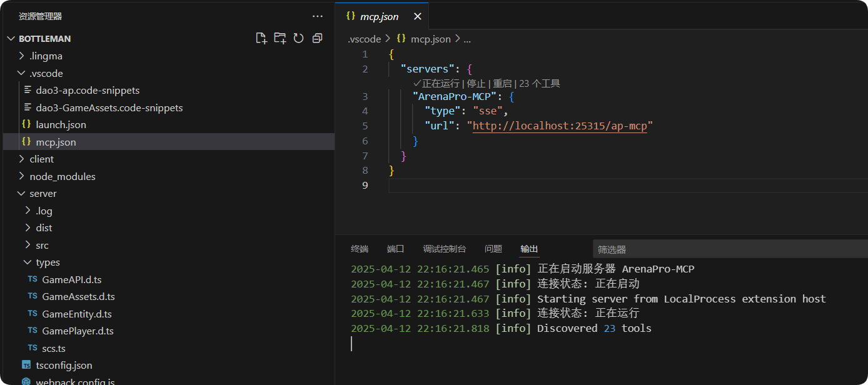Open tsconfig.json in the file tree
The image size is (868, 385).
[x=64, y=365]
